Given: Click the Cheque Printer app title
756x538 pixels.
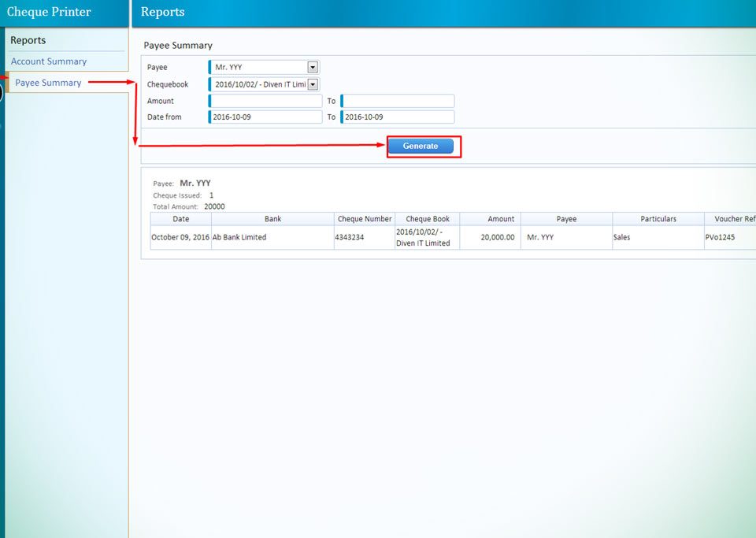Looking at the screenshot, I should pyautogui.click(x=50, y=12).
